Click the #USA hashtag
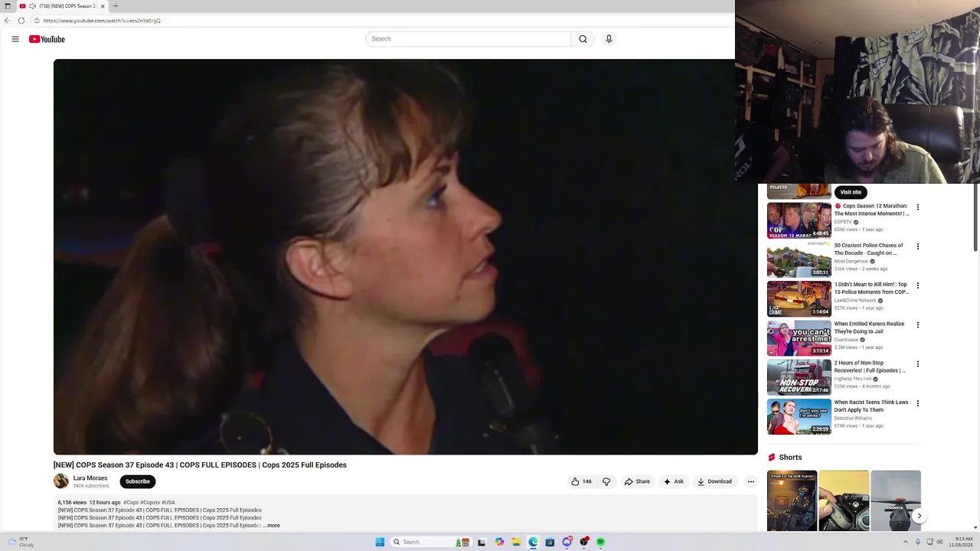The image size is (980, 551). [x=168, y=503]
